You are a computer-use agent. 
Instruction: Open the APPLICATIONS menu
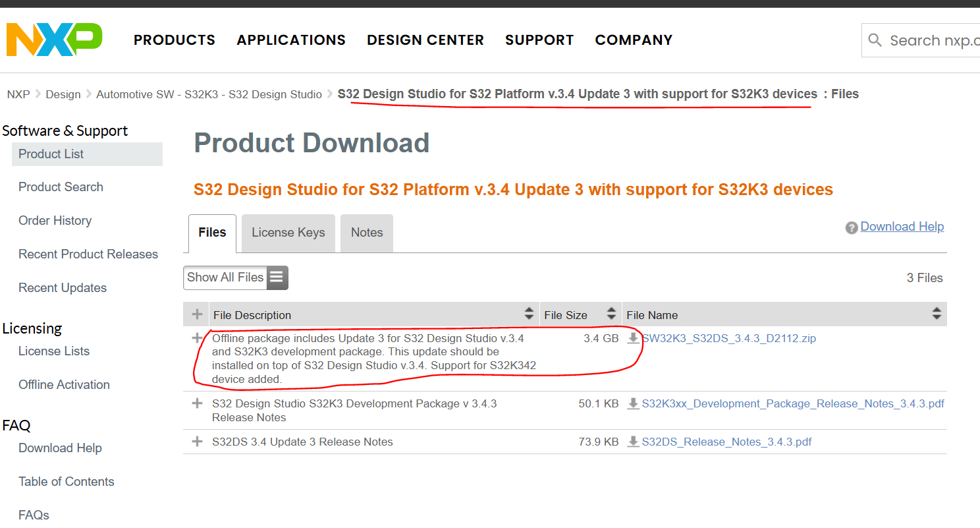coord(291,40)
